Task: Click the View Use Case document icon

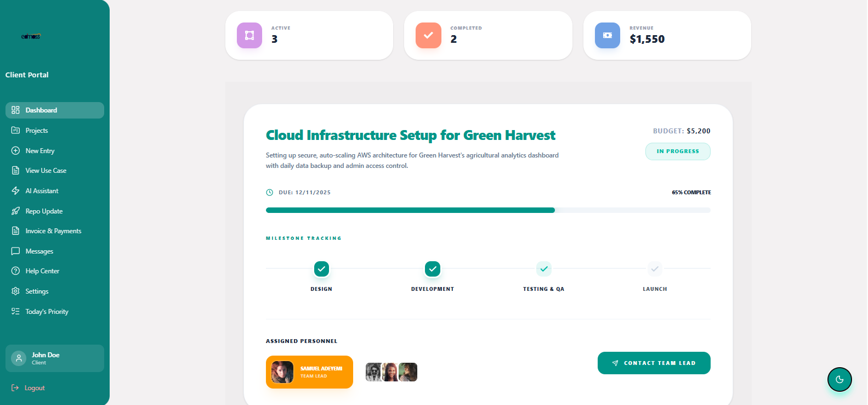Action: click(x=15, y=170)
